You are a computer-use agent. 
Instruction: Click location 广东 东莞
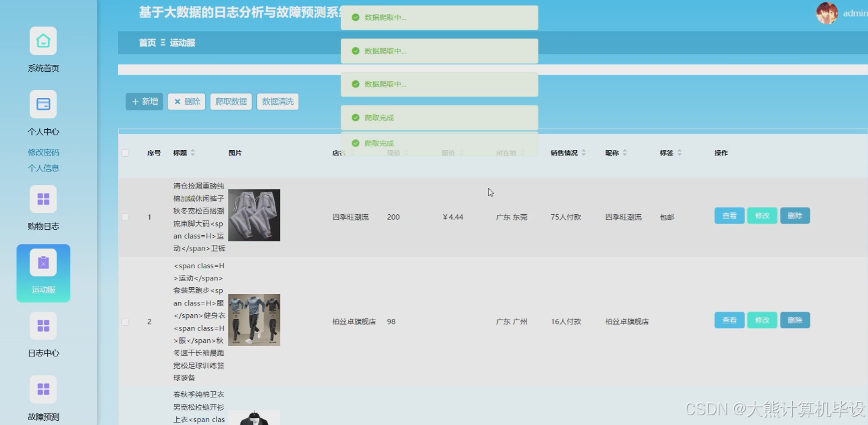(x=511, y=217)
